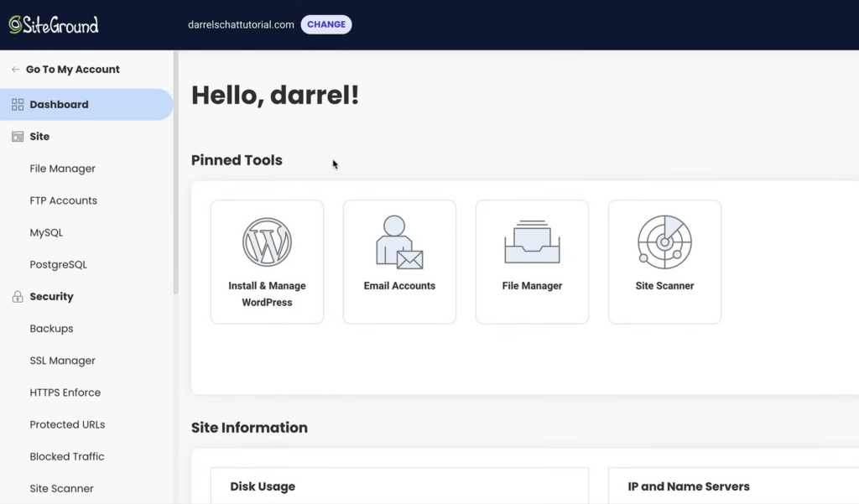Image resolution: width=859 pixels, height=504 pixels.
Task: Click the Site Scanner radar icon
Action: [x=664, y=242]
